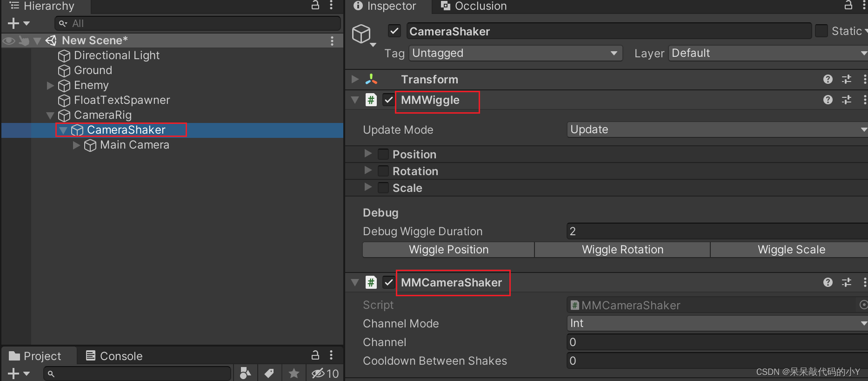Open the MMWiggle component help reference icon
This screenshot has width=868, height=381.
(828, 100)
